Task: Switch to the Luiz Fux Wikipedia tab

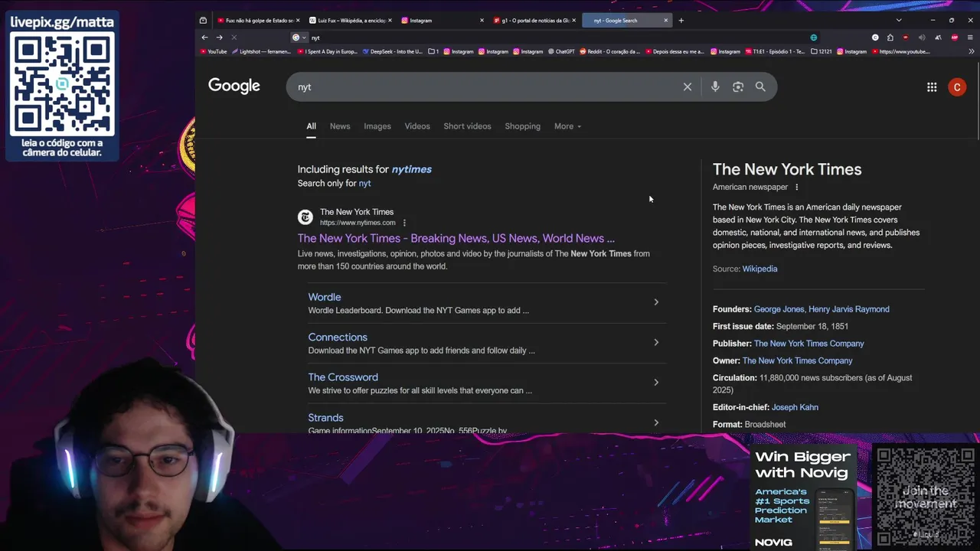Action: click(351, 21)
